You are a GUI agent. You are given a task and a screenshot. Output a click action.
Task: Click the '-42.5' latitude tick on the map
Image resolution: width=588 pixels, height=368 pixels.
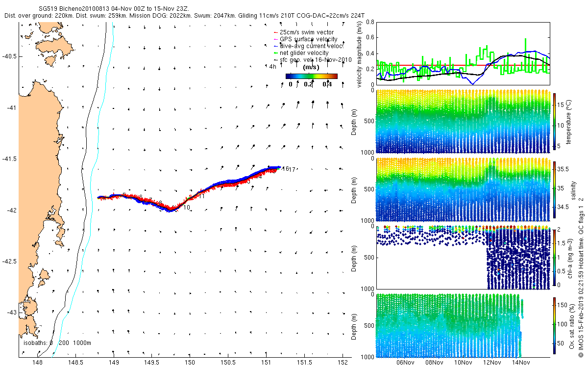(9, 261)
